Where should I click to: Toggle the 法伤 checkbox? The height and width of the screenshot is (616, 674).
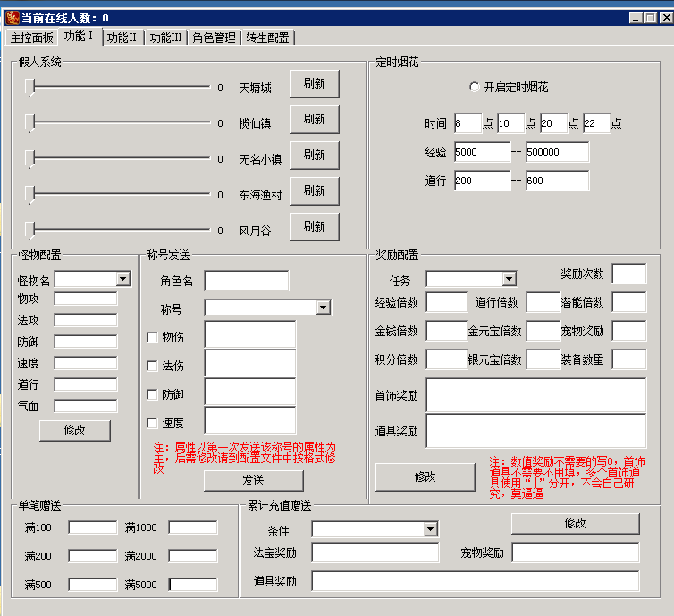coord(152,366)
